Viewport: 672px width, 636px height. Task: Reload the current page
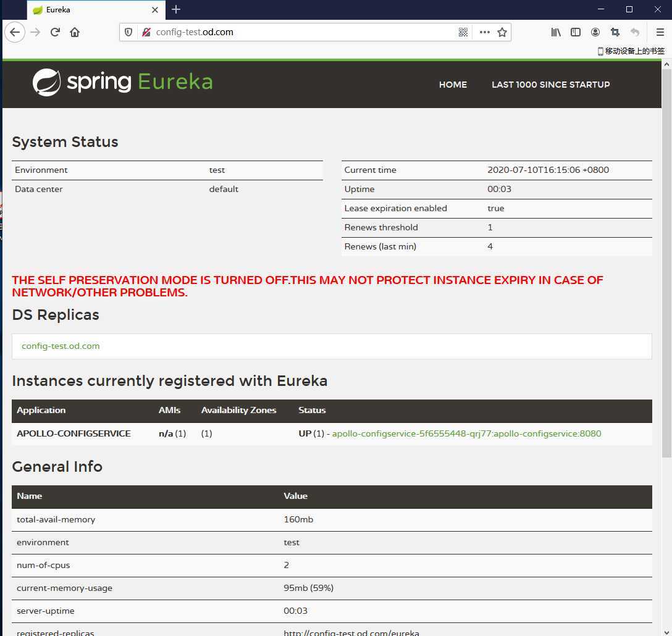(56, 32)
